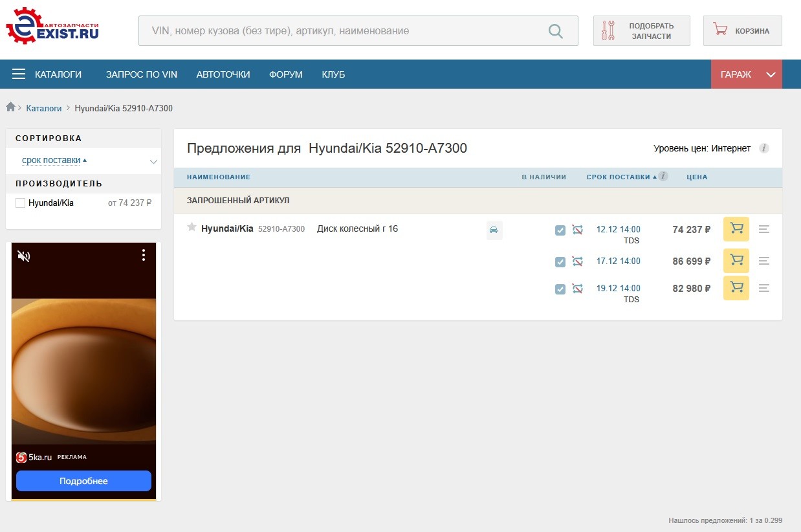Open the КАТАЛОГИ hamburger menu

point(47,74)
